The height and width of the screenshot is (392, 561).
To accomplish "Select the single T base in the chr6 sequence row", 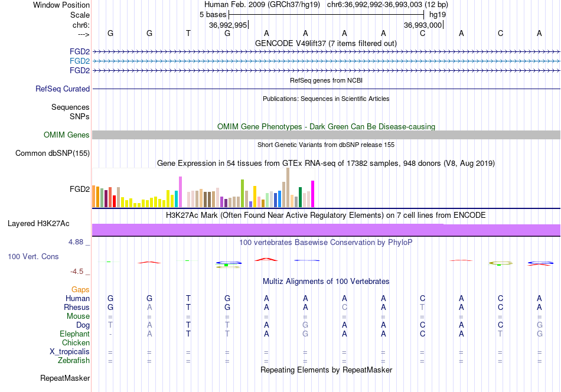I will point(188,33).
